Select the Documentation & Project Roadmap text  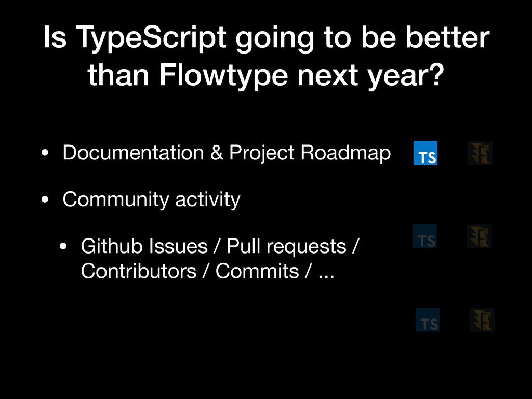[227, 153]
